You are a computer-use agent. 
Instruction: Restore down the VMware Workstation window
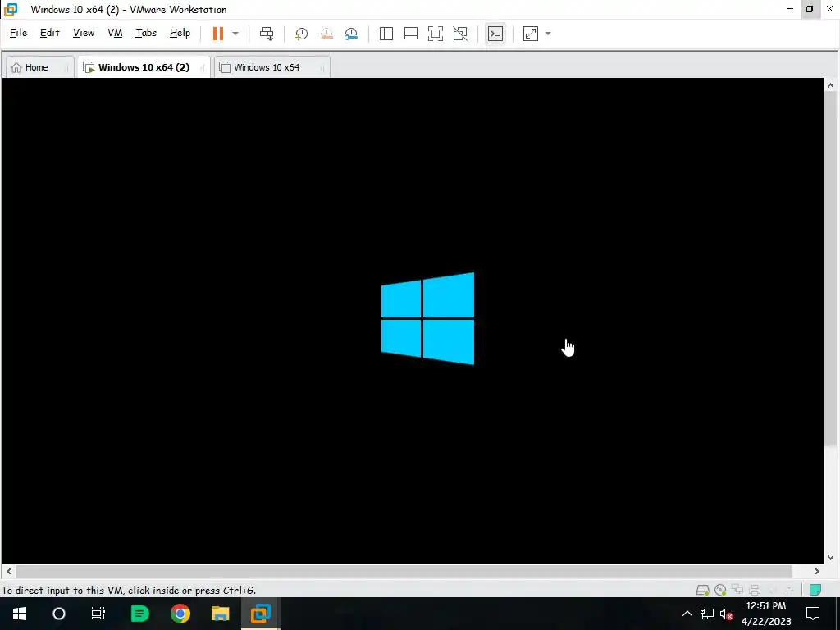tap(810, 9)
